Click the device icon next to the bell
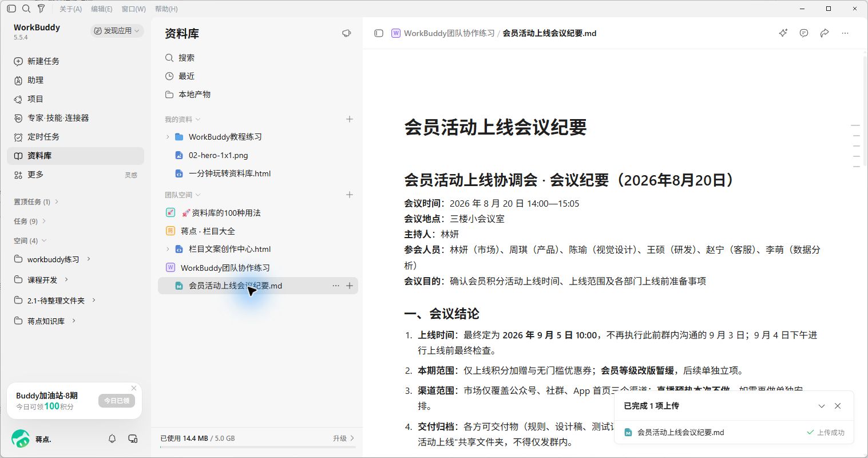The image size is (868, 458). [133, 439]
